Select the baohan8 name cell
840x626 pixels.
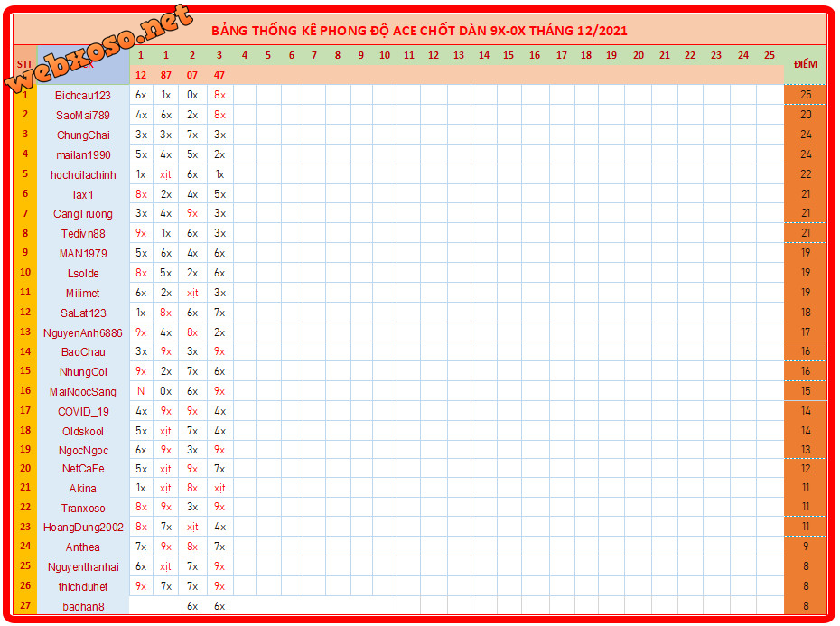[x=83, y=607]
